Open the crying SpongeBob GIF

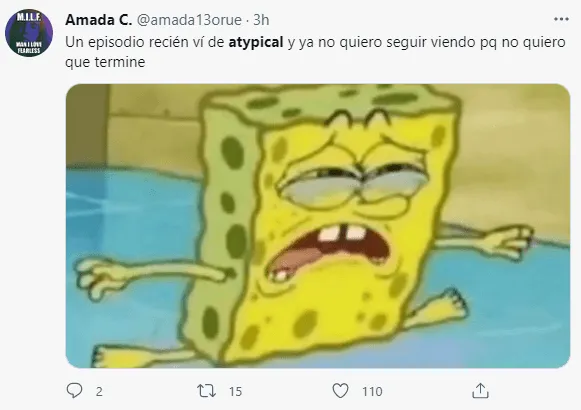318,226
